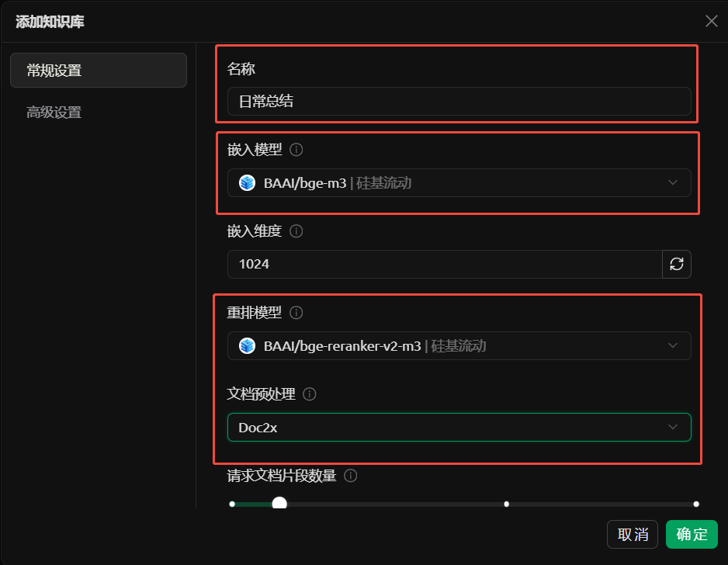Click the 嵌入维度 label text
This screenshot has width=728, height=565.
[255, 231]
